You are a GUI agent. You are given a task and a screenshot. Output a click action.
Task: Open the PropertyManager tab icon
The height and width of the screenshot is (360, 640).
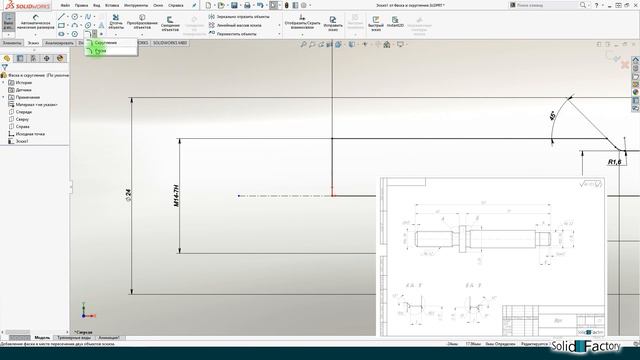point(20,58)
